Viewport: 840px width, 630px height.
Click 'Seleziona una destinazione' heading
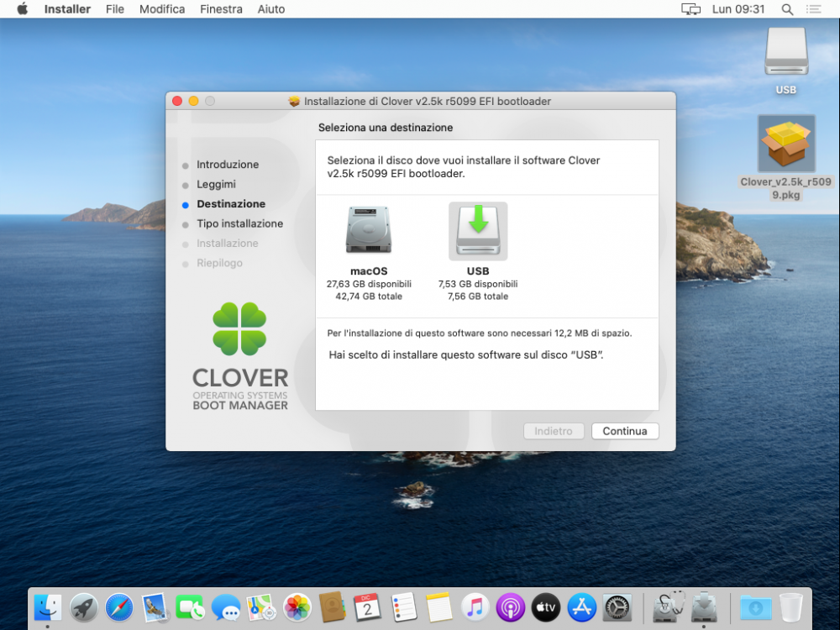coord(386,128)
